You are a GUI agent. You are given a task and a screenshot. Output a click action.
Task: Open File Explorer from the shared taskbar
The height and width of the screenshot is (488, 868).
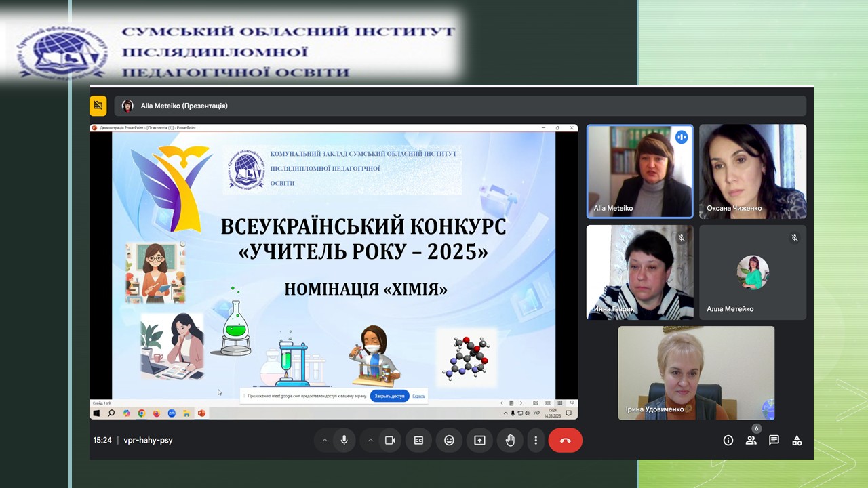(x=186, y=413)
